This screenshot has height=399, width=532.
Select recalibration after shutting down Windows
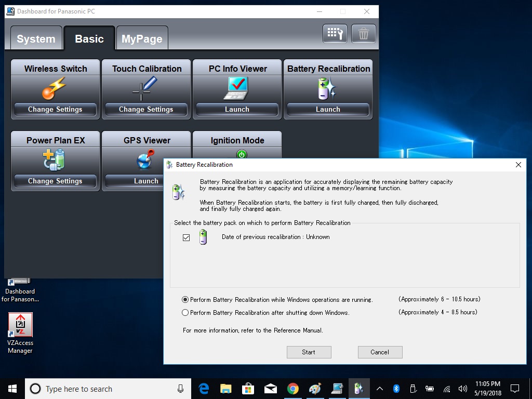coord(185,313)
